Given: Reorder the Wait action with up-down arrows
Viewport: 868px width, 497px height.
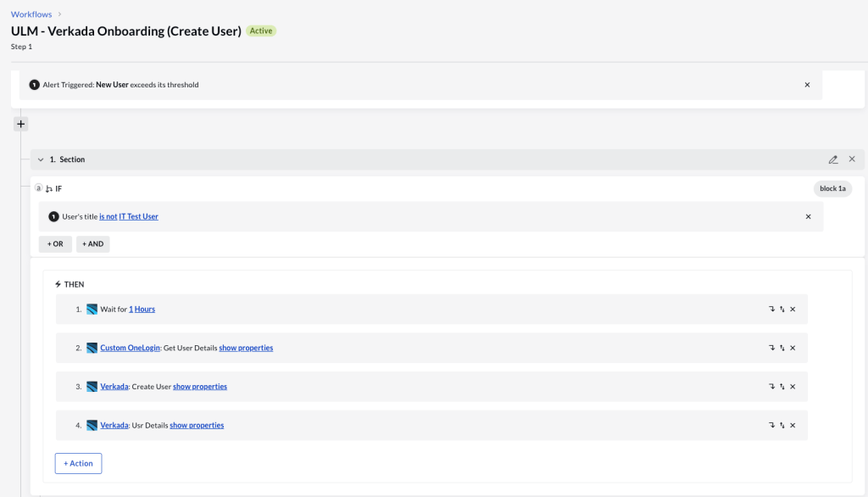Looking at the screenshot, I should tap(782, 310).
